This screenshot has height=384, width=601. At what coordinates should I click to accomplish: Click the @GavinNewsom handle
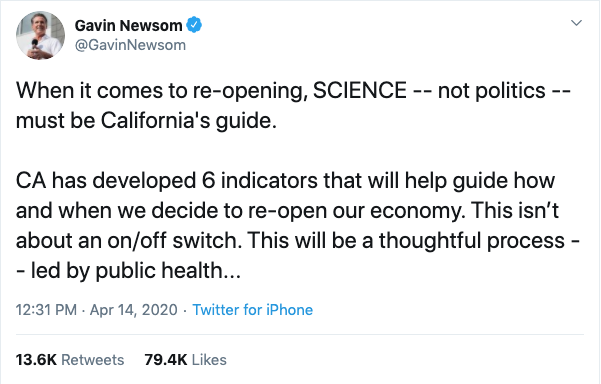[x=130, y=45]
